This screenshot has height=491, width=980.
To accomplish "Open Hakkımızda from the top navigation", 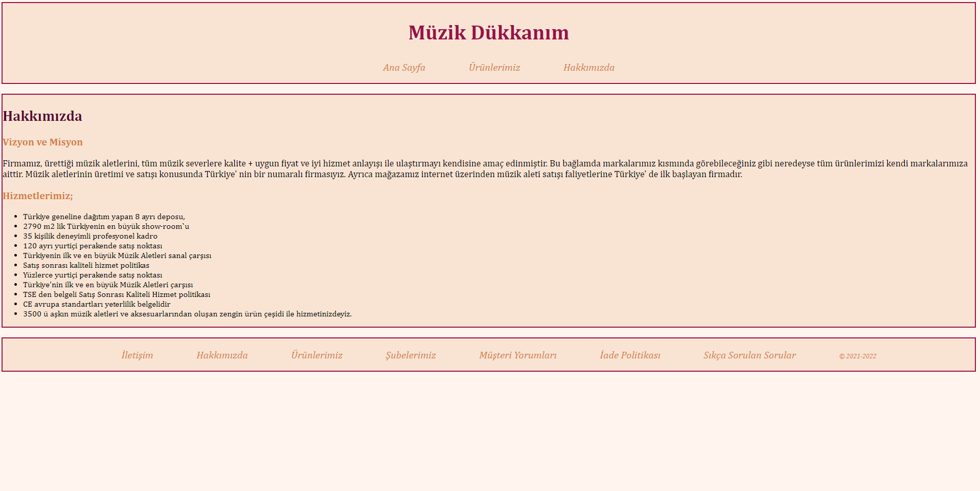I will 589,67.
